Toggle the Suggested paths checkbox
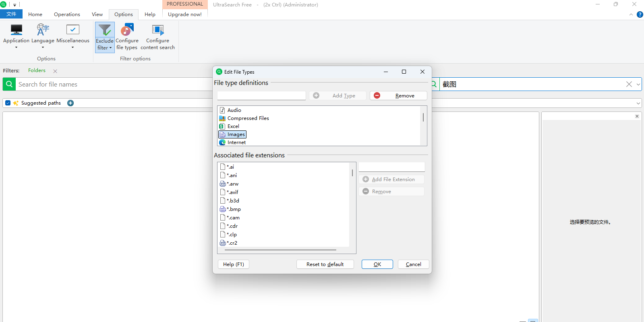 tap(8, 103)
